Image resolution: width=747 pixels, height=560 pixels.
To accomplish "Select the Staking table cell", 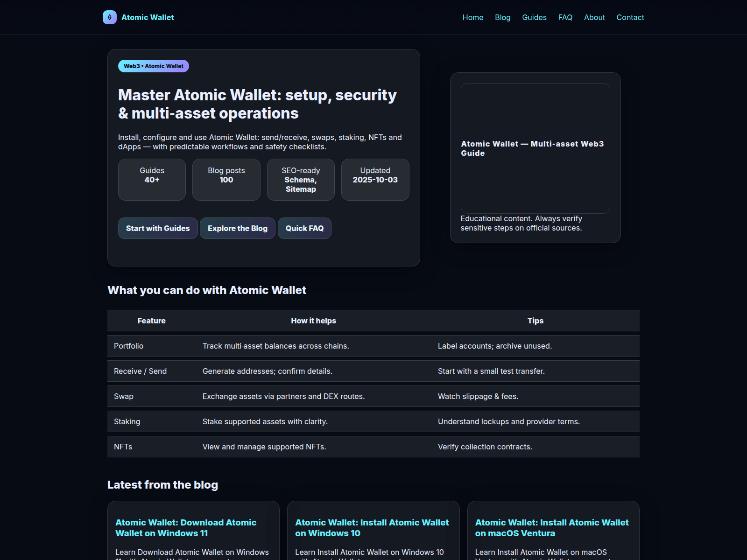I will (x=152, y=421).
